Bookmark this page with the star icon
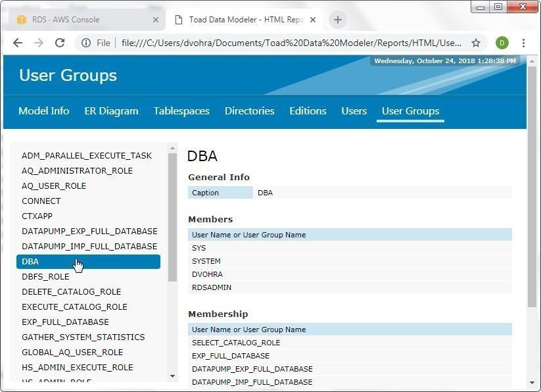This screenshot has height=392, width=541. point(476,43)
